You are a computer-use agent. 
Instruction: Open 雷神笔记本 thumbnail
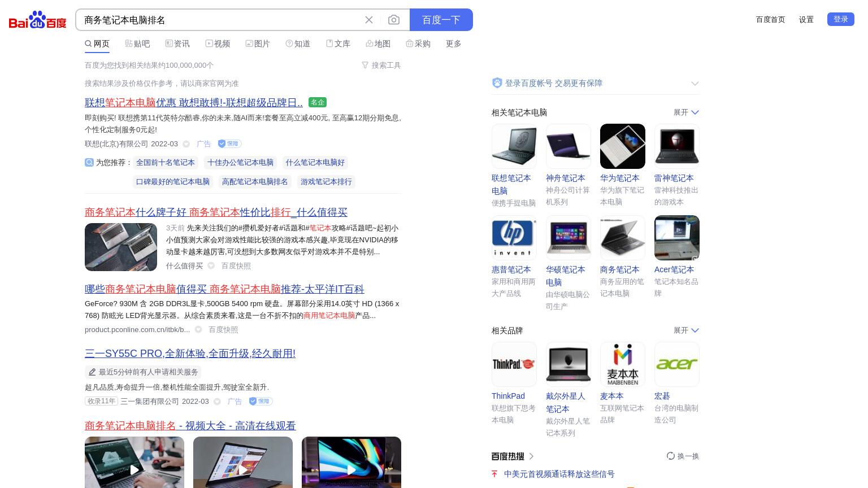pyautogui.click(x=677, y=146)
